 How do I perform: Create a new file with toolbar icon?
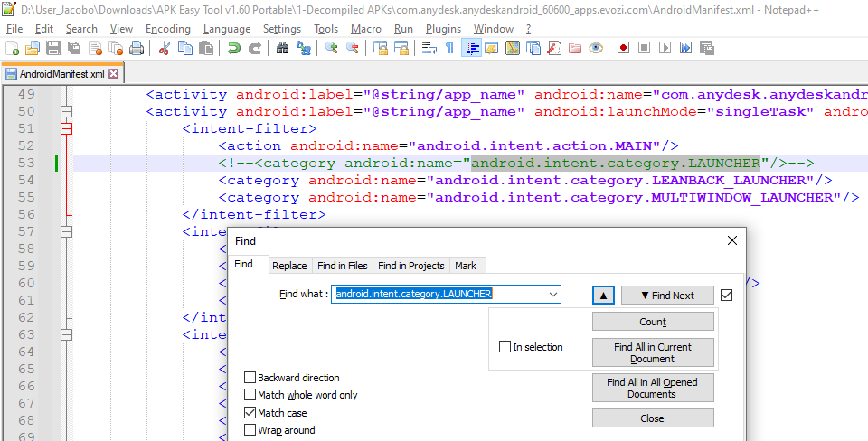[x=12, y=48]
